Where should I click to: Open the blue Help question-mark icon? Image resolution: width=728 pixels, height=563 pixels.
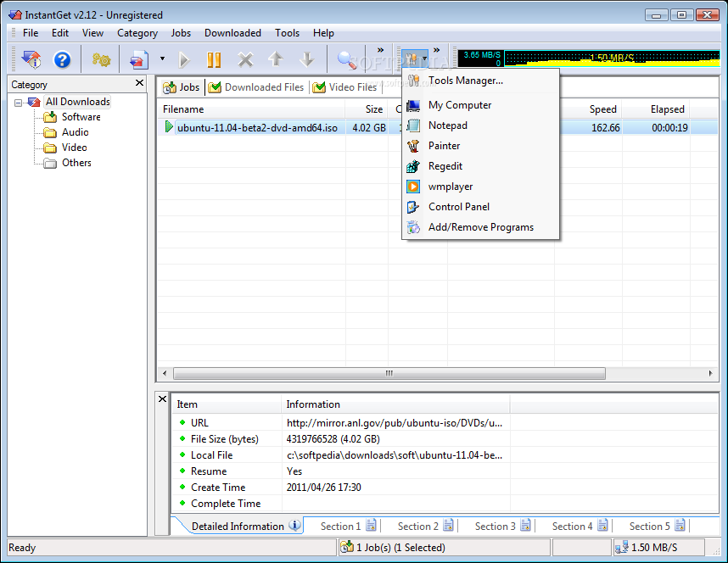[62, 59]
